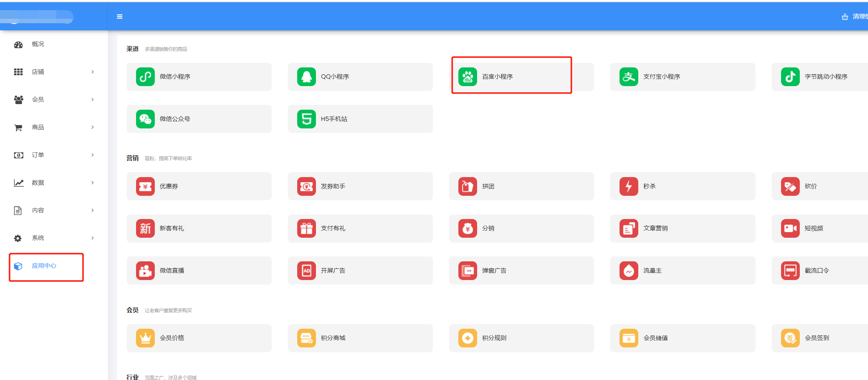The width and height of the screenshot is (868, 380).
Task: Click the 系统 gear icon in sidebar
Action: coord(18,238)
